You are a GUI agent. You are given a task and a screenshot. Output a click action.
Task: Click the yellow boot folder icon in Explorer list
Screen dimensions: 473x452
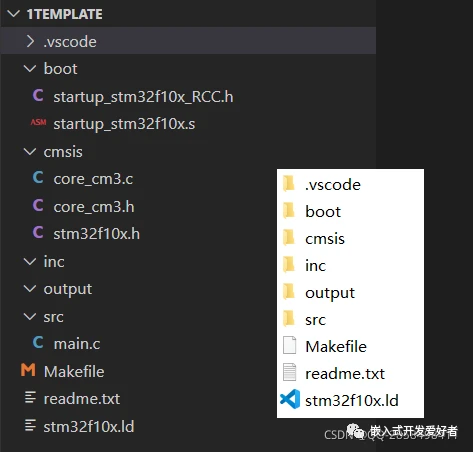289,211
